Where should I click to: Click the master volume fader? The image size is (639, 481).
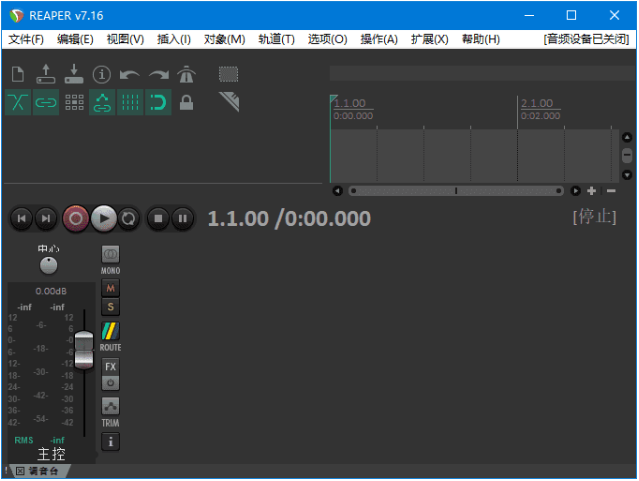(84, 349)
